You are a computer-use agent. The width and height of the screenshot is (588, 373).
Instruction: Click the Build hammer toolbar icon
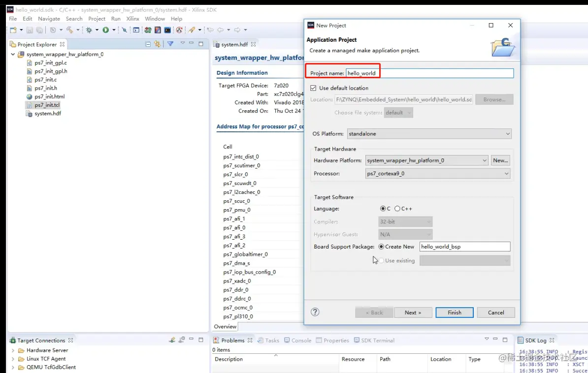[x=70, y=30]
